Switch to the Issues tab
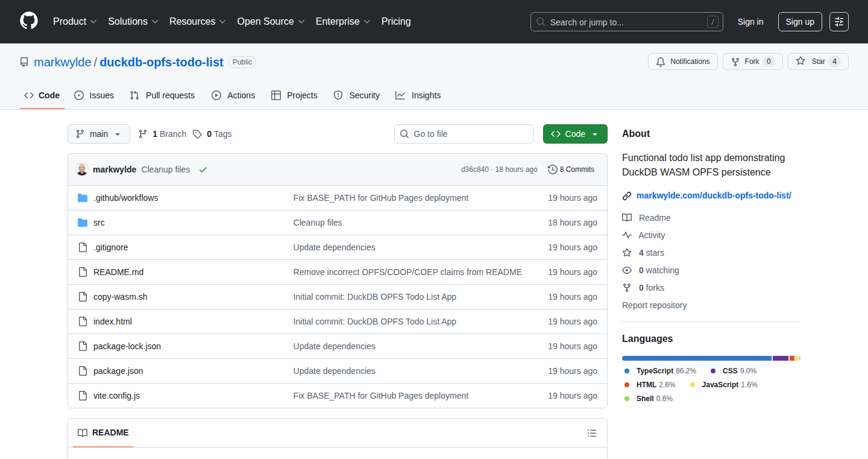 point(94,95)
